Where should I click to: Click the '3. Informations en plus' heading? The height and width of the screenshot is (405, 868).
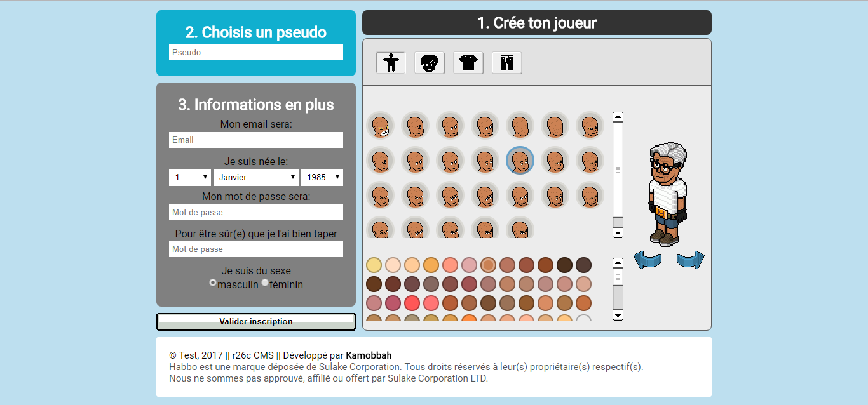click(x=256, y=105)
